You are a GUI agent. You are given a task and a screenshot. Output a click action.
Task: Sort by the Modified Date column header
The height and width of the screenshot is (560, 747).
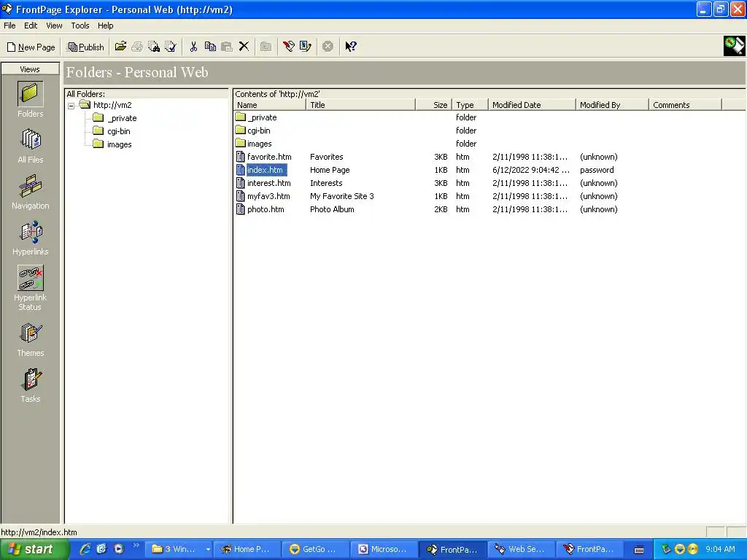(532, 105)
